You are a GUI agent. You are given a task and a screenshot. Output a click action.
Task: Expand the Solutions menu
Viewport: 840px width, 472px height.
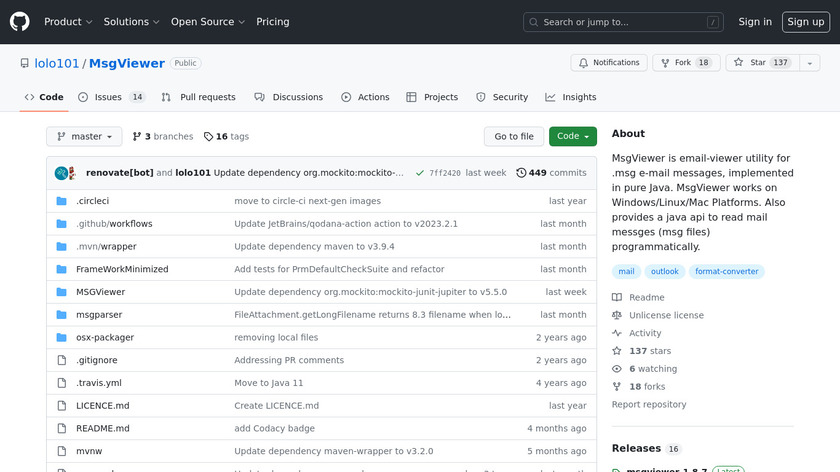[132, 22]
